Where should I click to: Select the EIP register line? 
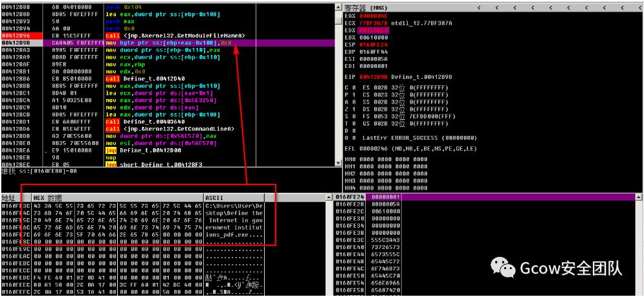399,77
